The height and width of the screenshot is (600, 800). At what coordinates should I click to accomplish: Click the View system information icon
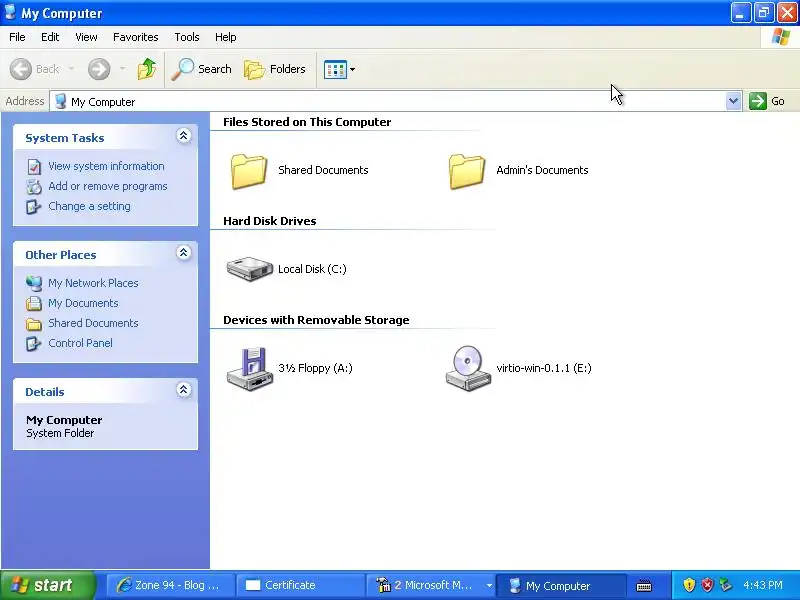34,166
